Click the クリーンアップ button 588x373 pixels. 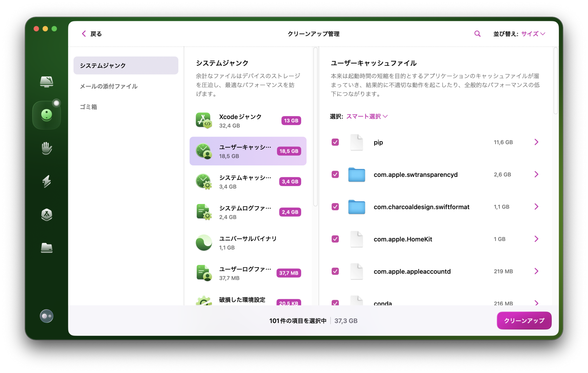pos(524,321)
